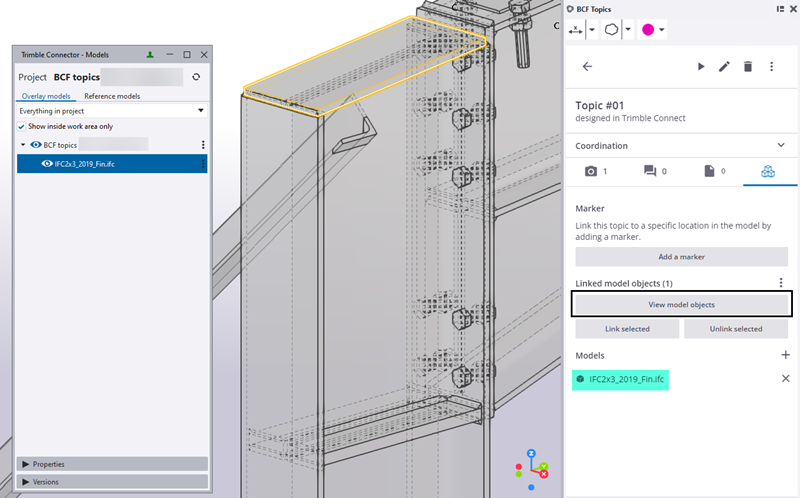
Task: Expand the Coordination section chevron
Action: point(781,146)
